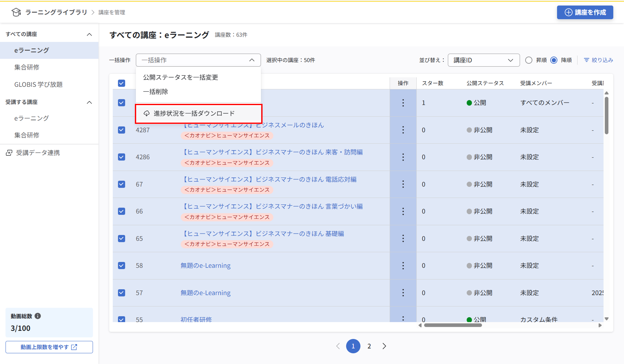
Task: Uncheck the checkbox for course 65
Action: point(121,238)
